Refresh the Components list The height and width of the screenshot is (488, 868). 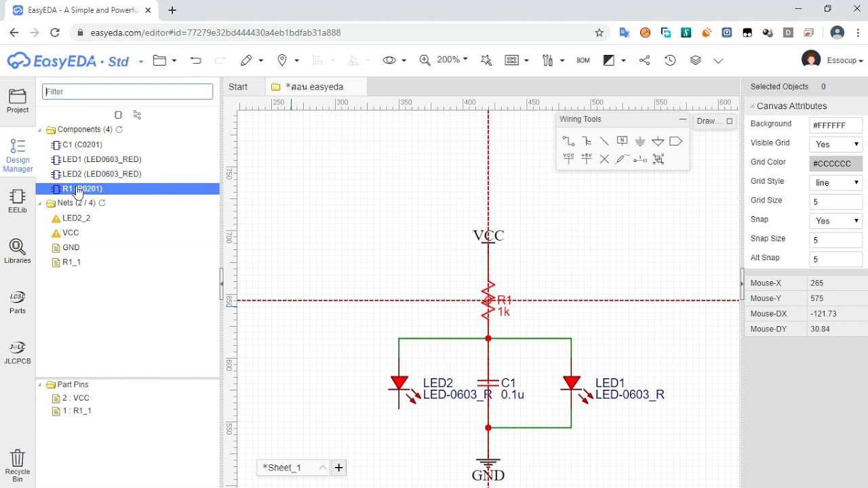coord(119,129)
